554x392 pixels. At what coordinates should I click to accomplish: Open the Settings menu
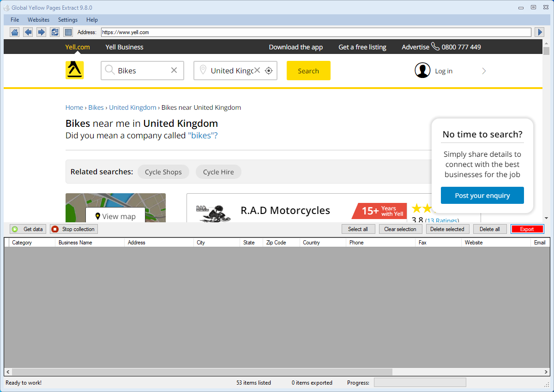68,20
